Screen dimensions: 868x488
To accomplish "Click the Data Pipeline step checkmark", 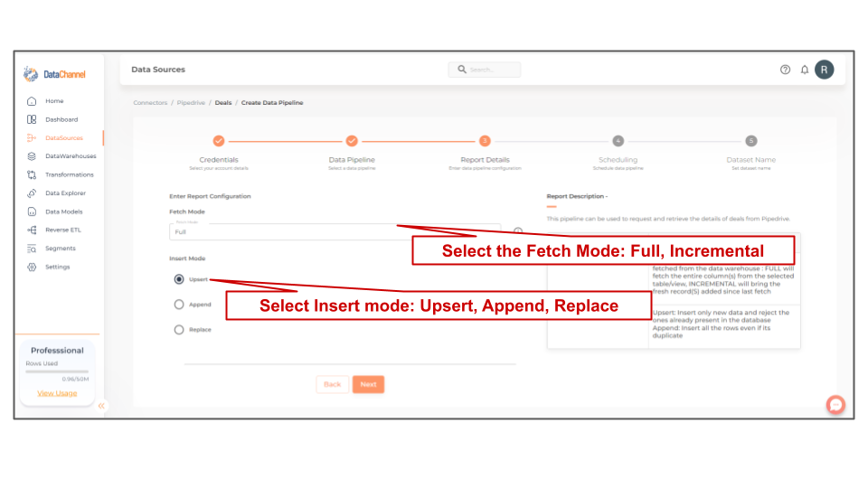I will (352, 141).
